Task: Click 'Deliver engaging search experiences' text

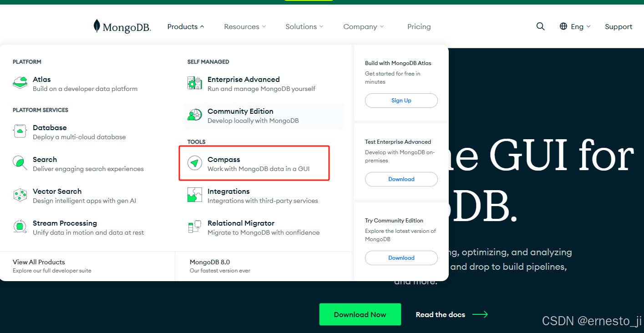Action: click(x=88, y=169)
